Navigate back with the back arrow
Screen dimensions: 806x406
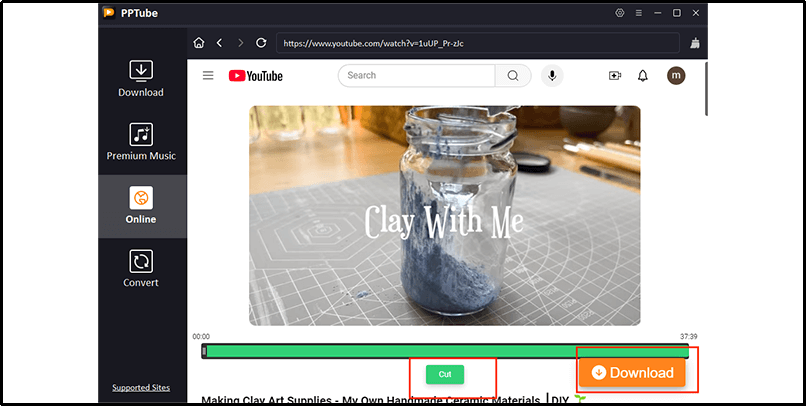(x=219, y=43)
